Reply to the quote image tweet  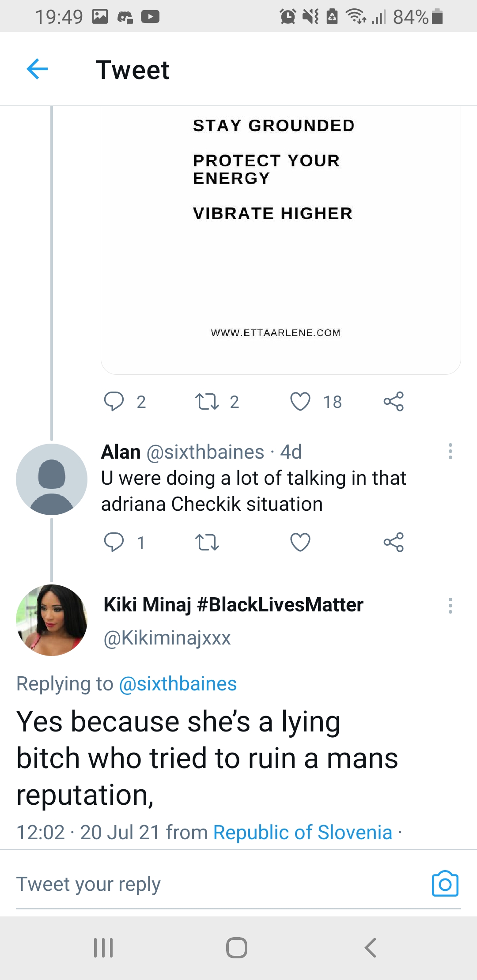[114, 401]
